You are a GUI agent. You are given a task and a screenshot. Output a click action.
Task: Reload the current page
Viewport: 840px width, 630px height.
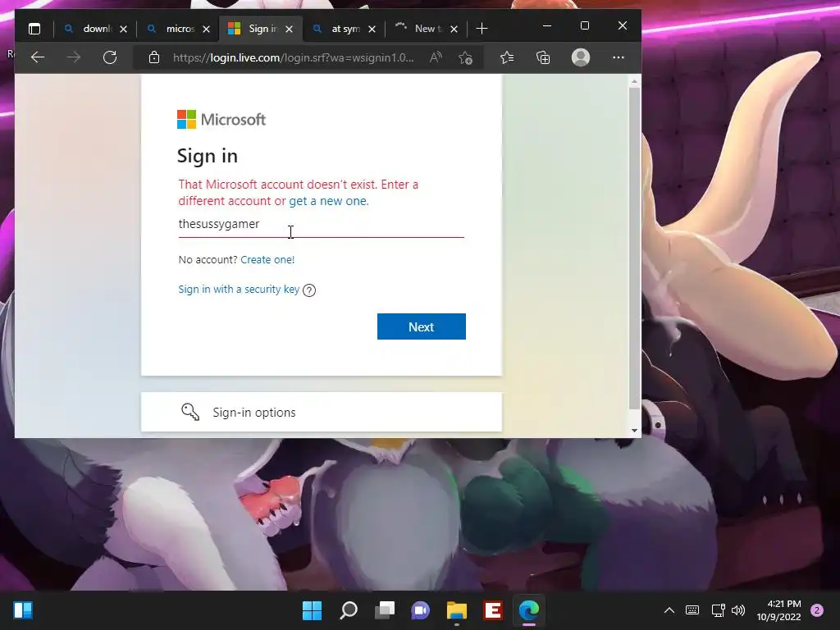(x=110, y=57)
